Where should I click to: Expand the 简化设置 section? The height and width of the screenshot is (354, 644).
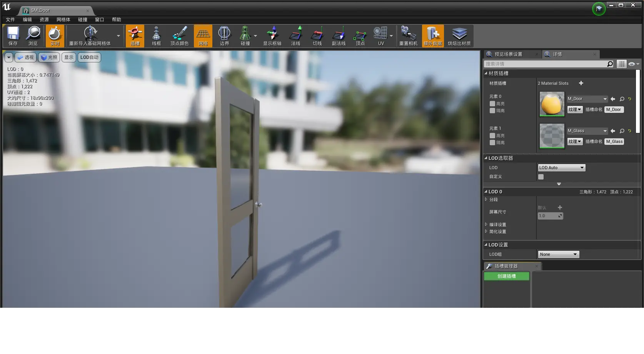(486, 232)
